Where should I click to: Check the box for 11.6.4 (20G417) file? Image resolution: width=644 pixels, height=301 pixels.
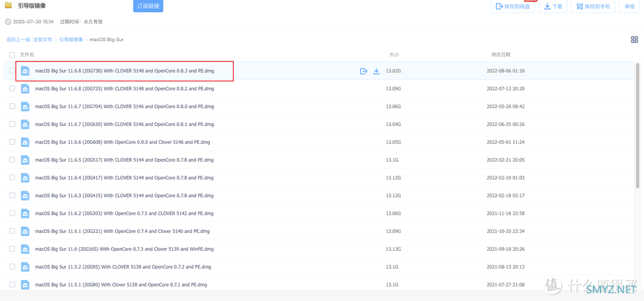pyautogui.click(x=13, y=177)
